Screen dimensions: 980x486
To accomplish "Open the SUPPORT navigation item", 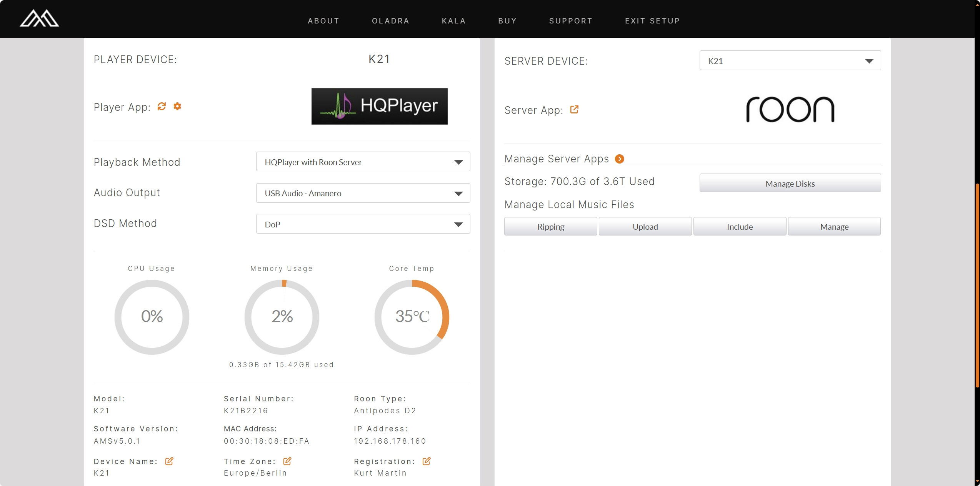I will coord(571,21).
